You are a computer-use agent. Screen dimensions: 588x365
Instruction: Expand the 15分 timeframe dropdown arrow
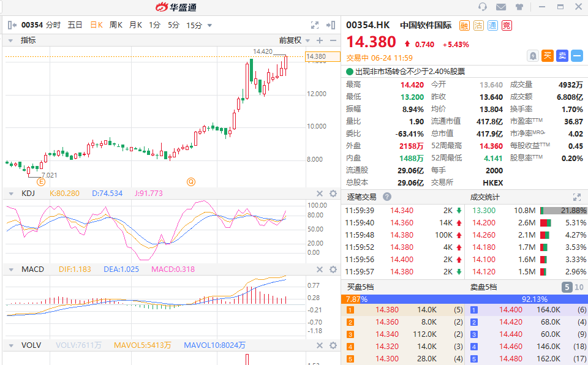210,26
